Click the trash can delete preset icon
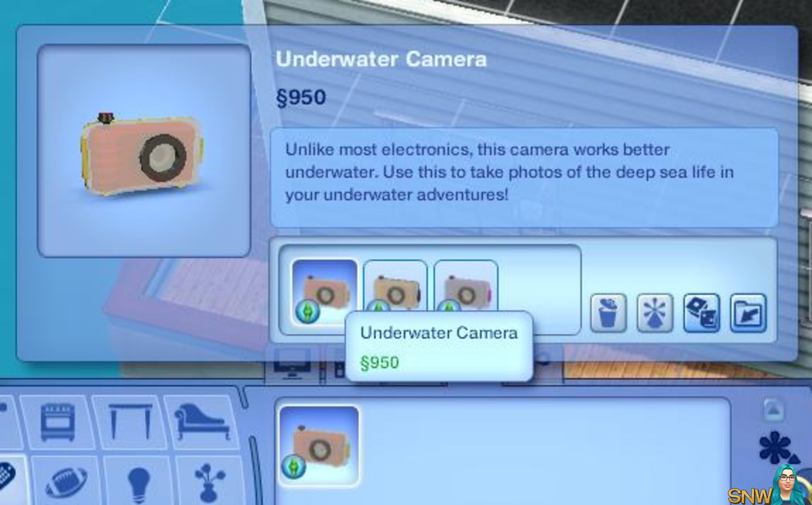The width and height of the screenshot is (812, 505). [608, 313]
